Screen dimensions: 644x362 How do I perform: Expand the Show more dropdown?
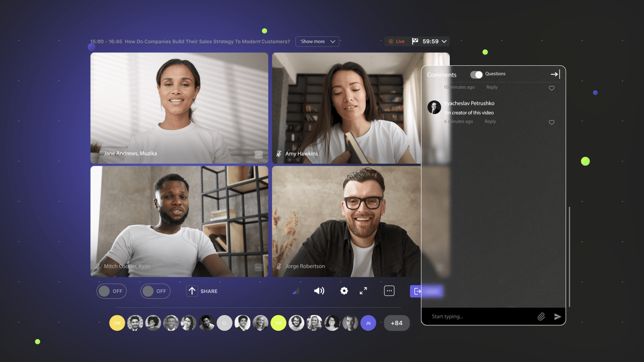click(x=317, y=42)
